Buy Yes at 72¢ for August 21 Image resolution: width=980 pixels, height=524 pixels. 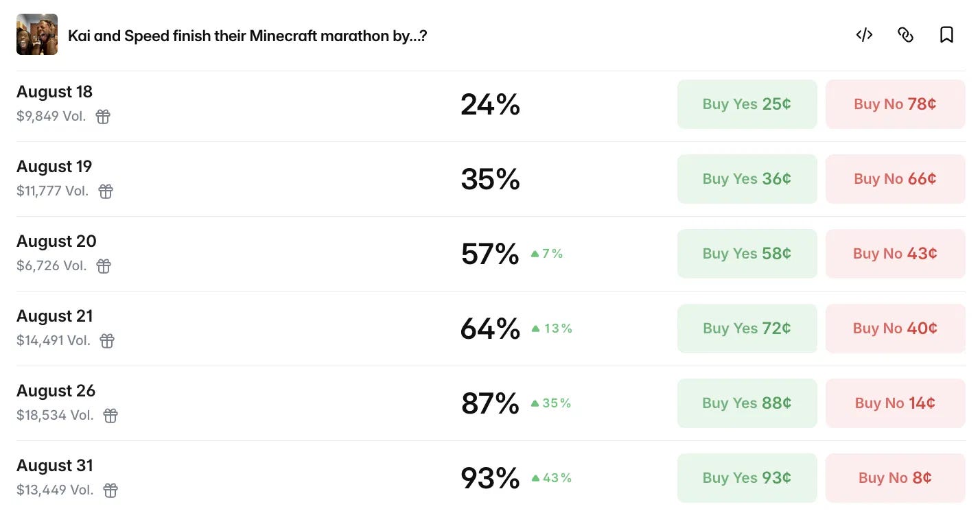(747, 329)
